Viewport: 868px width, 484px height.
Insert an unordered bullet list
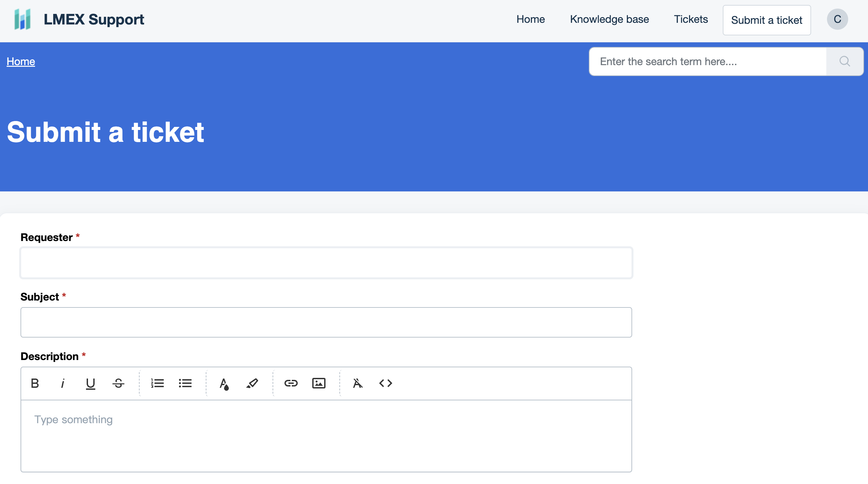tap(185, 383)
